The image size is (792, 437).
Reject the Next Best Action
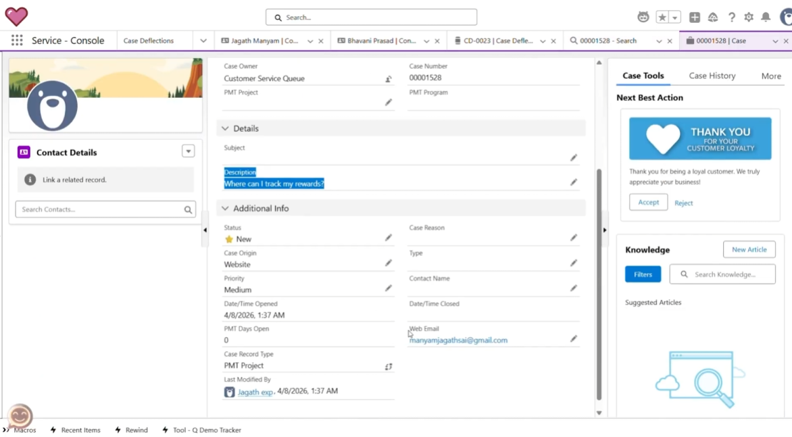[x=683, y=203]
